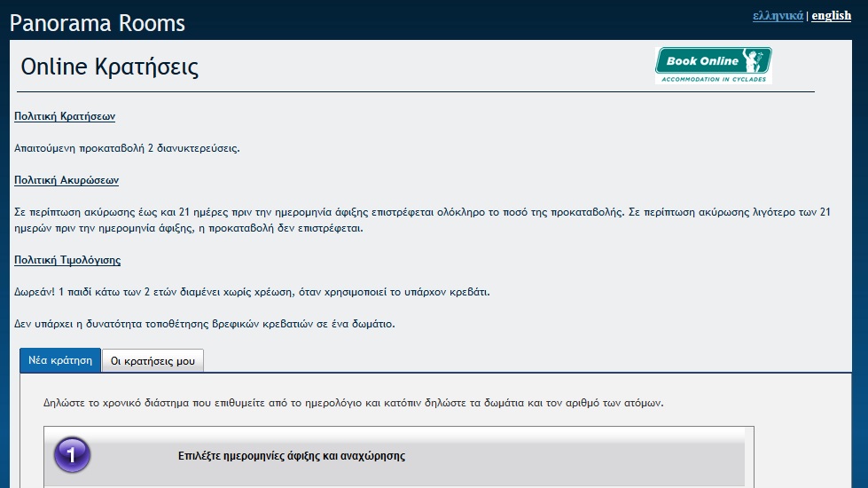Click the Δεν υπάρχει η δυνατότητα baby cots text
Image resolution: width=868 pixels, height=488 pixels.
[205, 324]
